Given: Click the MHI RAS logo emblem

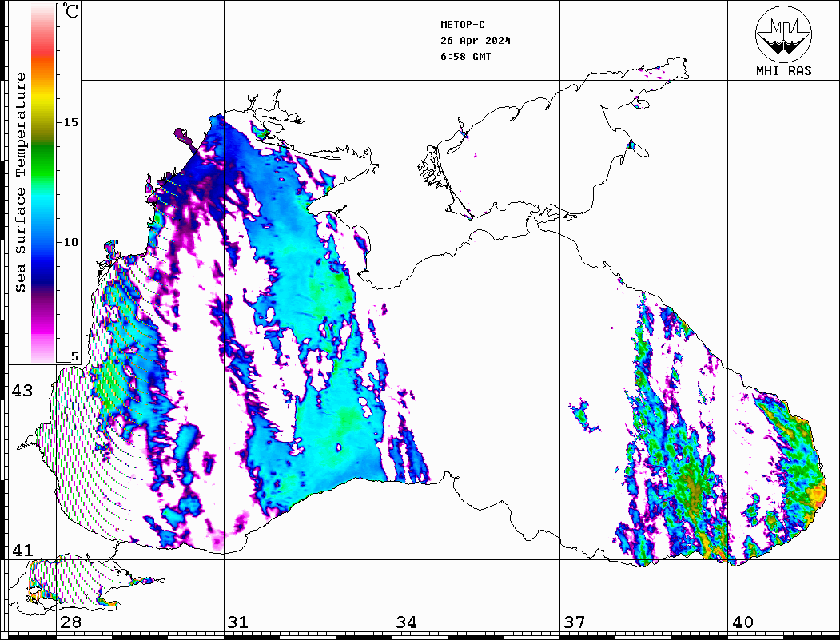Looking at the screenshot, I should point(784,34).
